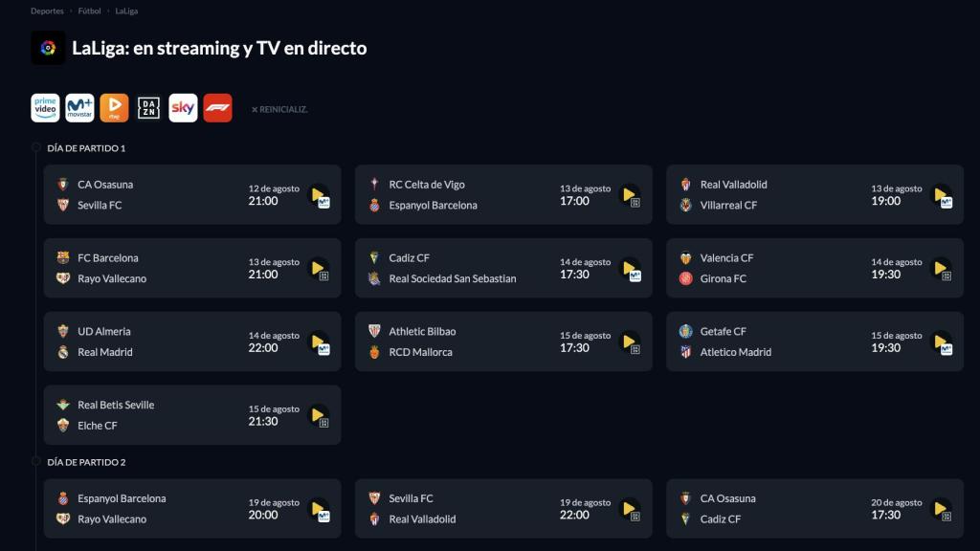This screenshot has height=551, width=980.
Task: Expand the DÍA DE PARTIDO 2 section
Action: [x=88, y=460]
